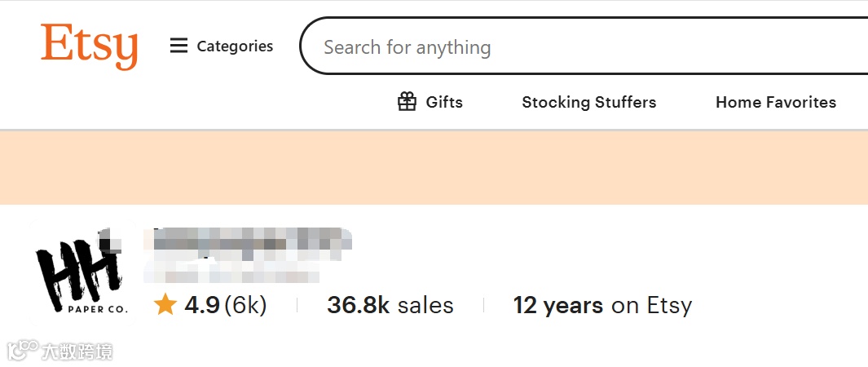868x367 pixels.
Task: Go to Stocking Stuffers
Action: tap(588, 102)
